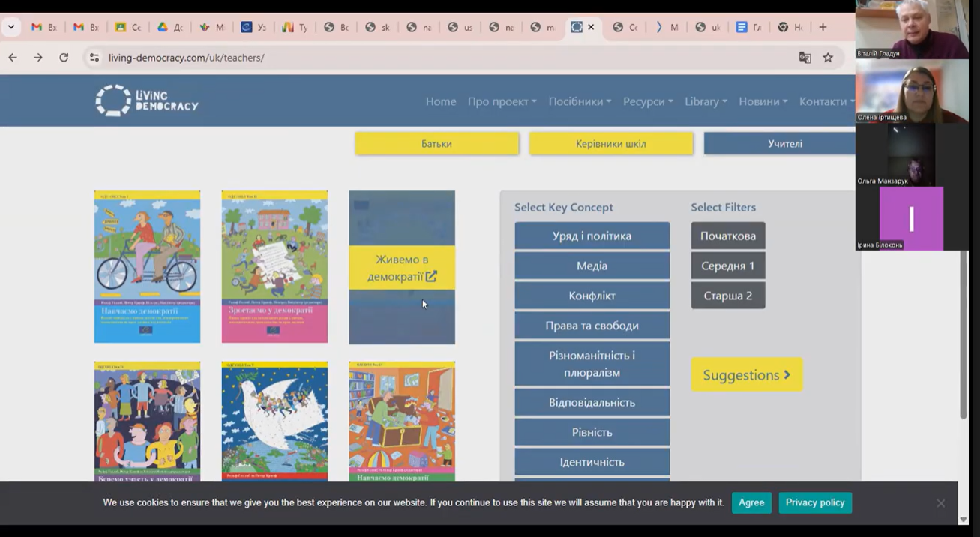Switch to the Батьки tab

click(x=436, y=144)
